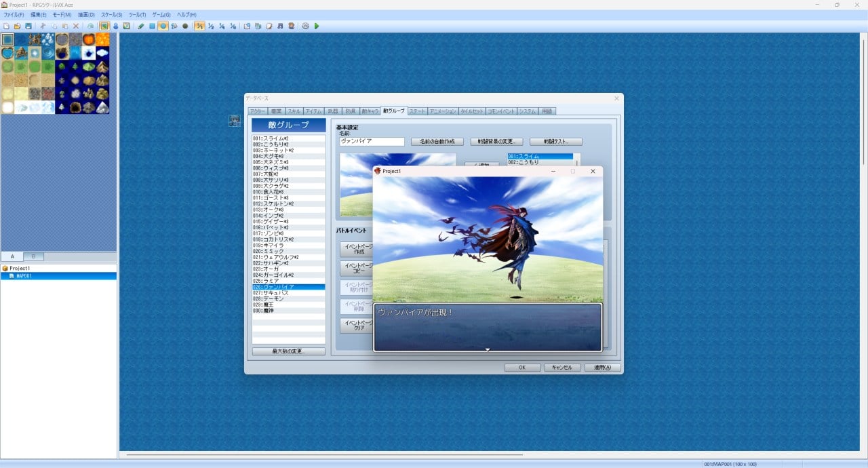Open the スキル tab in database
This screenshot has width=868, height=468.
pos(294,111)
